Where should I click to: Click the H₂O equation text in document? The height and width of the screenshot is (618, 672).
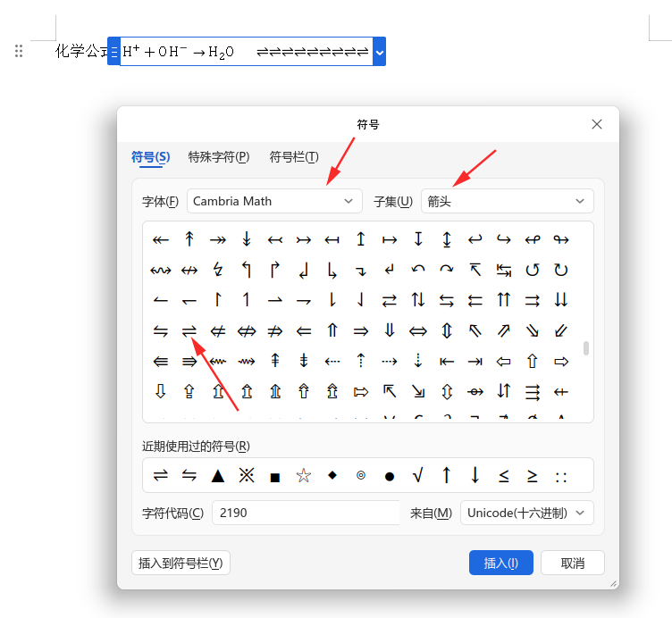pos(221,53)
